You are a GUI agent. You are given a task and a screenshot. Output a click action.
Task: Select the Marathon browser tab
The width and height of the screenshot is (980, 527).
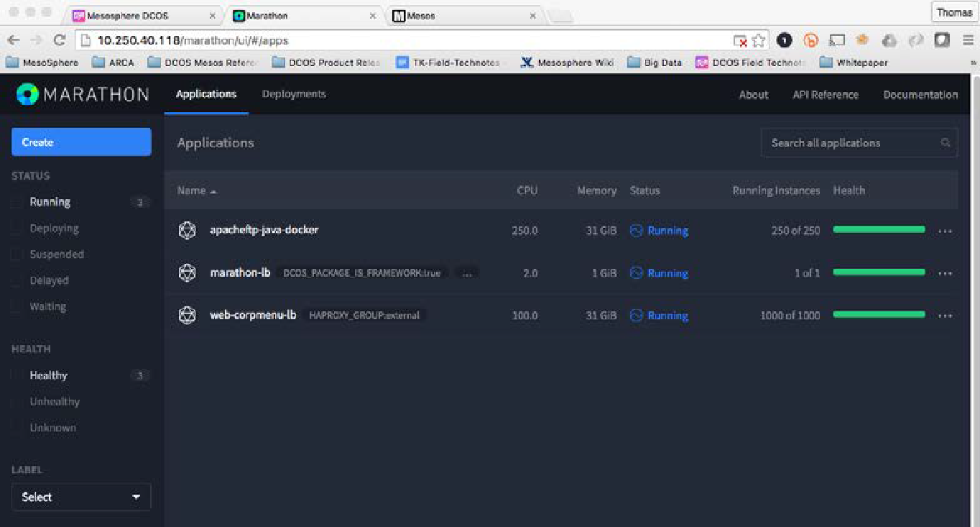(x=304, y=15)
